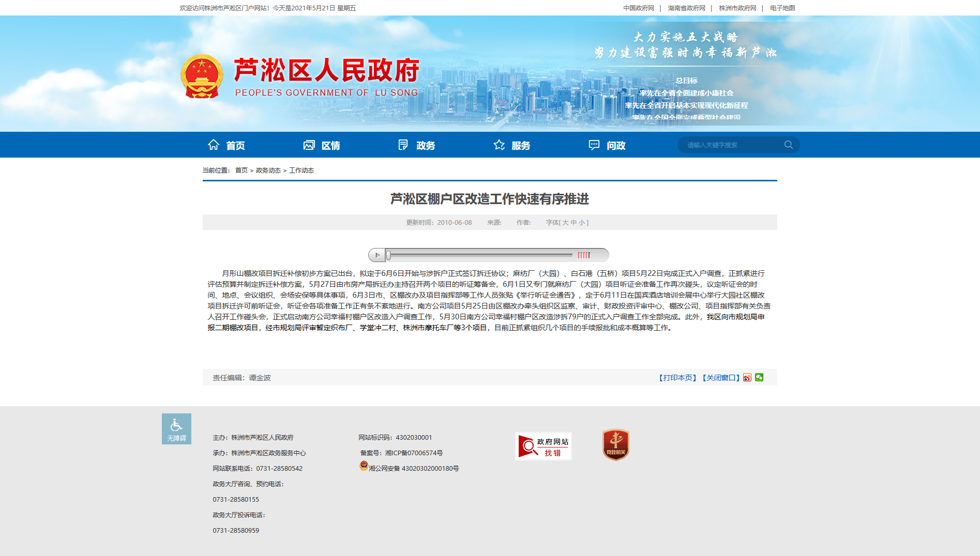Image resolution: width=980 pixels, height=556 pixels.
Task: Open the 政务 navigation item
Action: click(417, 145)
